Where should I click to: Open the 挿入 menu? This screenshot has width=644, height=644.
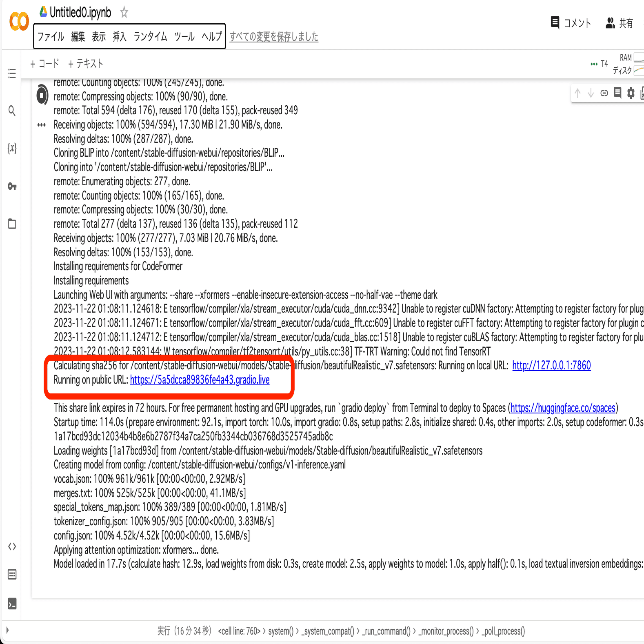click(x=120, y=37)
